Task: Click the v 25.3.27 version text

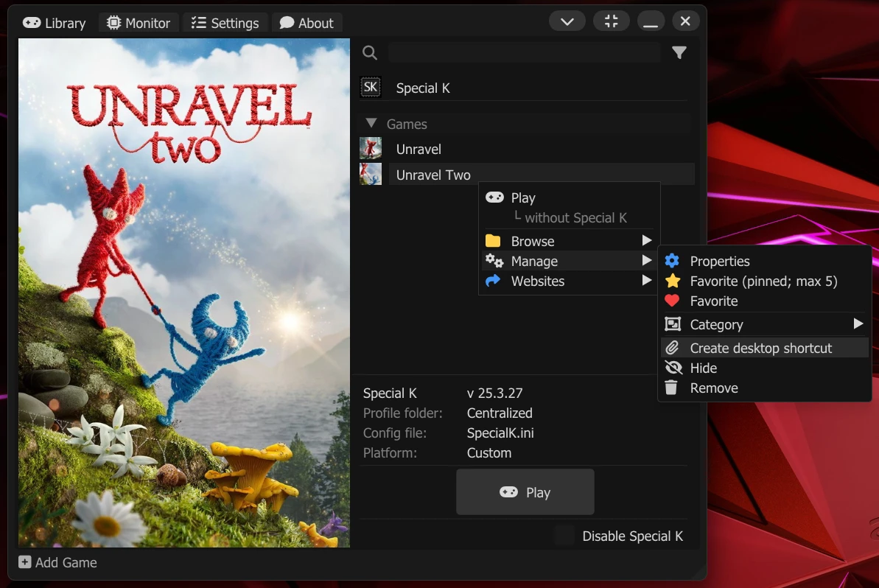Action: tap(494, 393)
